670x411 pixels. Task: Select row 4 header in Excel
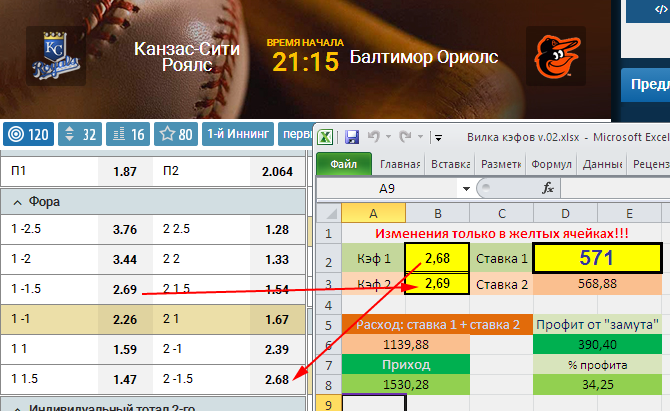pyautogui.click(x=329, y=305)
